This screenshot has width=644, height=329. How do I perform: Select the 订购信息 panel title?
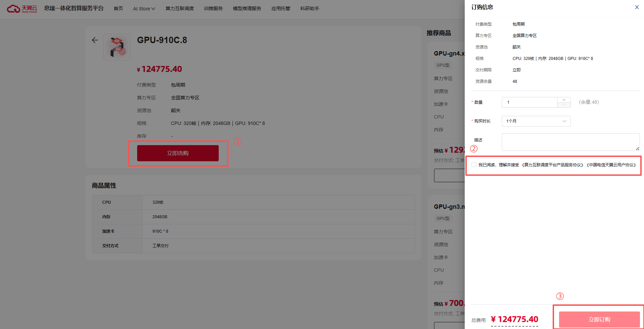point(482,7)
